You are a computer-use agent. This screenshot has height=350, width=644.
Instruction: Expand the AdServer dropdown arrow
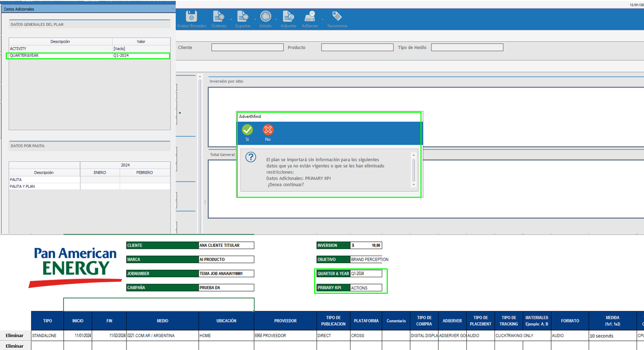pyautogui.click(x=322, y=19)
